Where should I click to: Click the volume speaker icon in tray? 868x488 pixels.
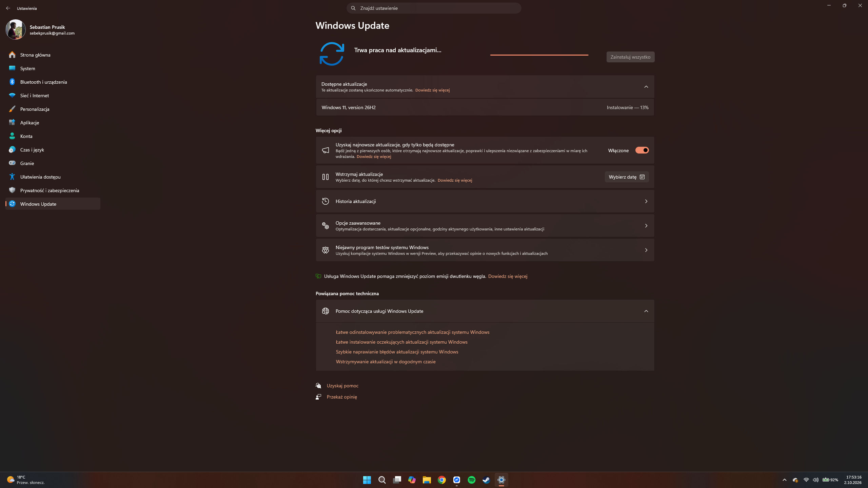click(x=816, y=480)
